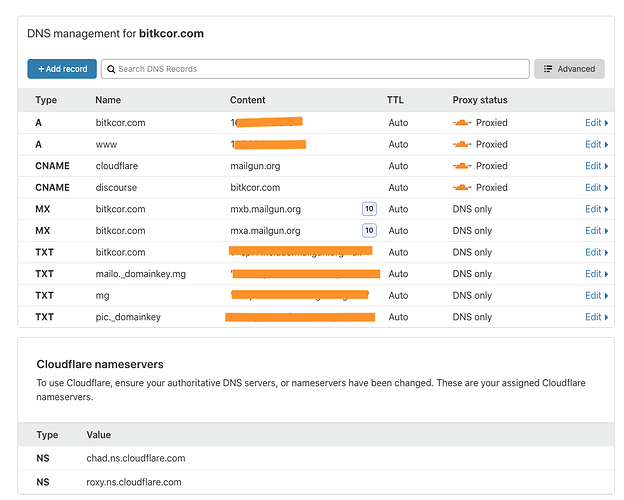The width and height of the screenshot is (624, 500).
Task: Click the cloudflare name cell
Action: [117, 166]
